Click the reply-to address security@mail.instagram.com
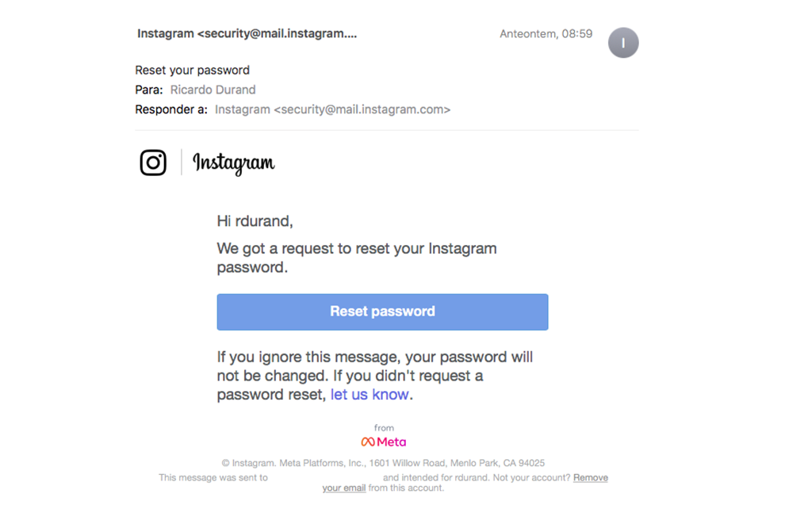 pyautogui.click(x=332, y=109)
